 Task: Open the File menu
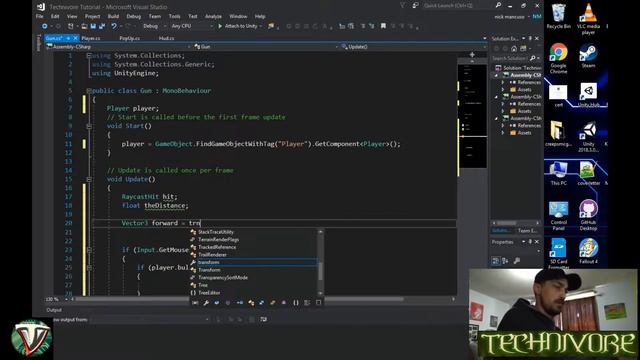[40, 16]
